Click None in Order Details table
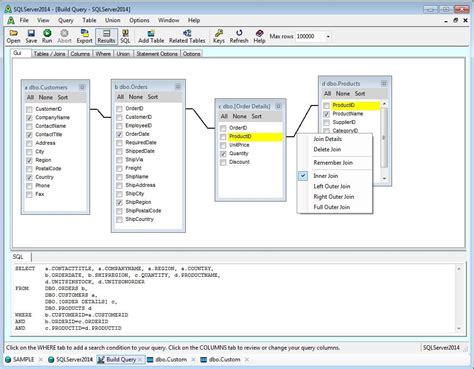This screenshot has width=474, height=369. click(x=240, y=116)
